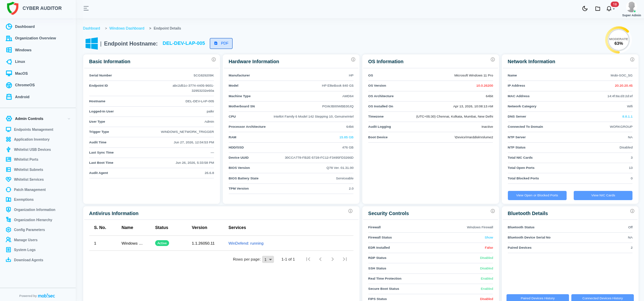The width and height of the screenshot is (644, 301).
Task: Go to next page arrow in antivirus table
Action: 333,259
